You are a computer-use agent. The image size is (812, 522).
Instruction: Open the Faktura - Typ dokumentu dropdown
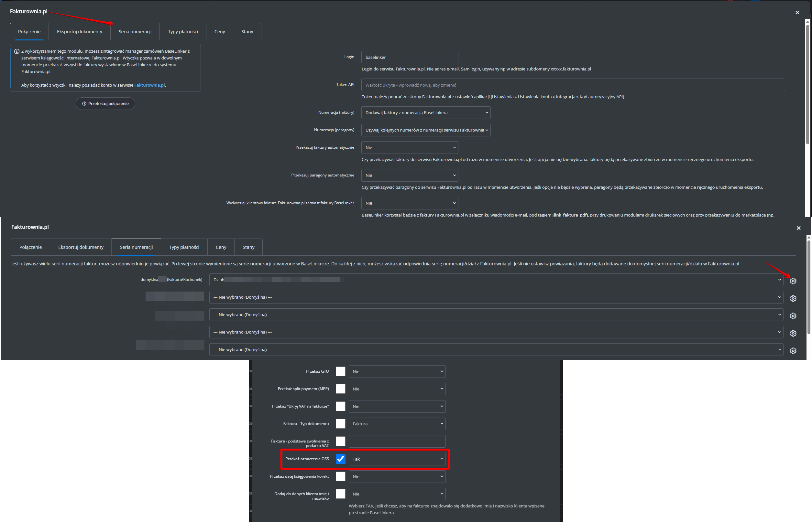point(397,424)
